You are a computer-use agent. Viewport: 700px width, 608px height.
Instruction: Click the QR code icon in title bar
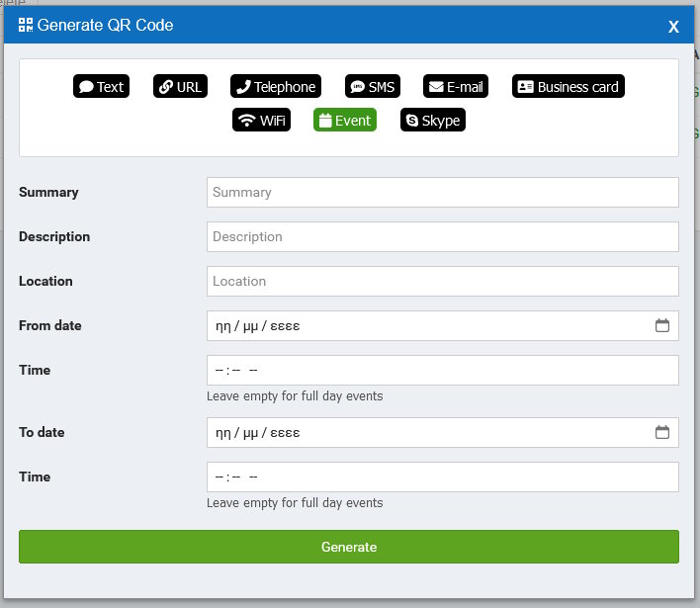[x=26, y=25]
